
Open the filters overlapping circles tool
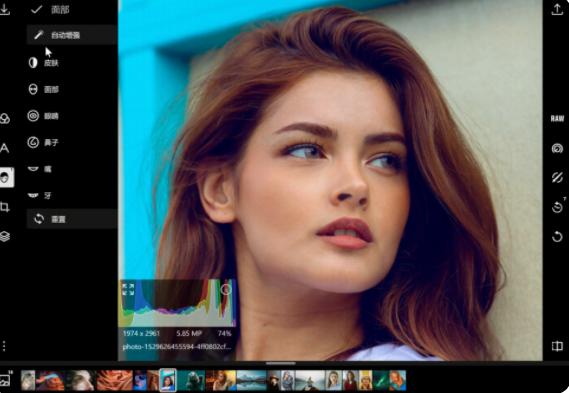[5, 118]
